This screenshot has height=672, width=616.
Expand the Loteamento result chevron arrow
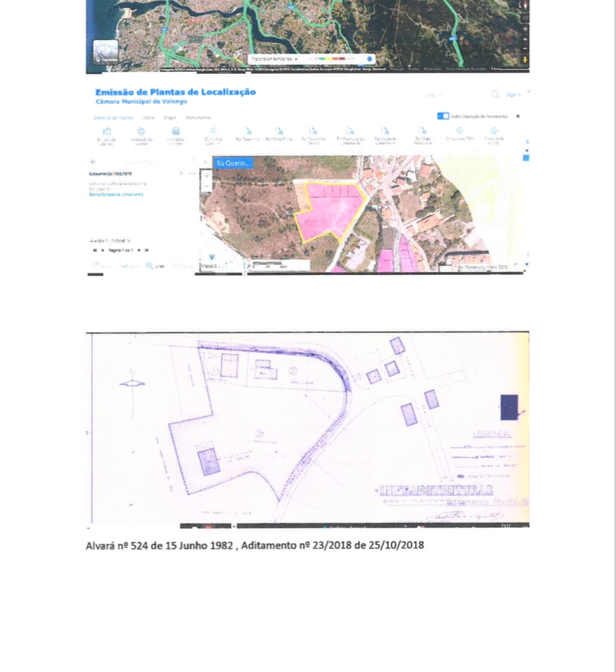click(x=181, y=173)
